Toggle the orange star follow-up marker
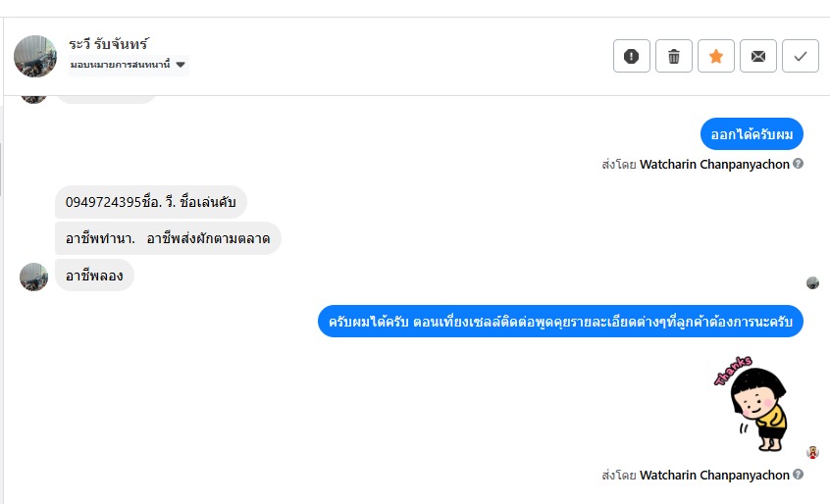 (716, 56)
